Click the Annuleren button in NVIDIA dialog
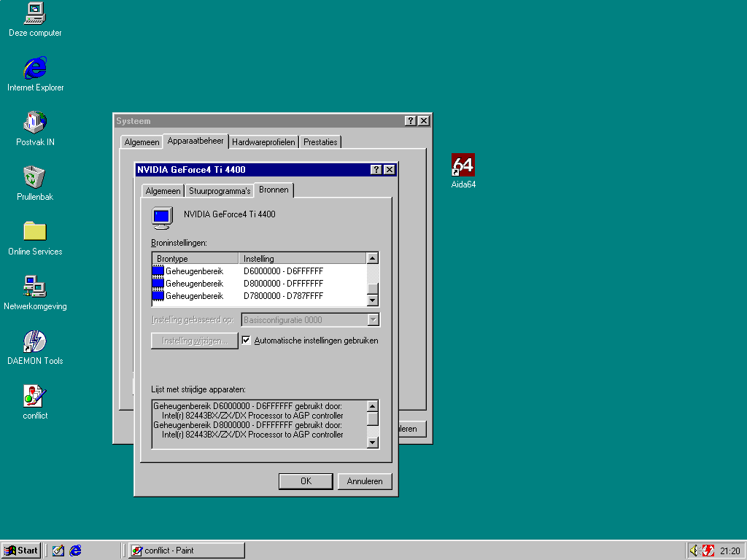 (x=365, y=481)
